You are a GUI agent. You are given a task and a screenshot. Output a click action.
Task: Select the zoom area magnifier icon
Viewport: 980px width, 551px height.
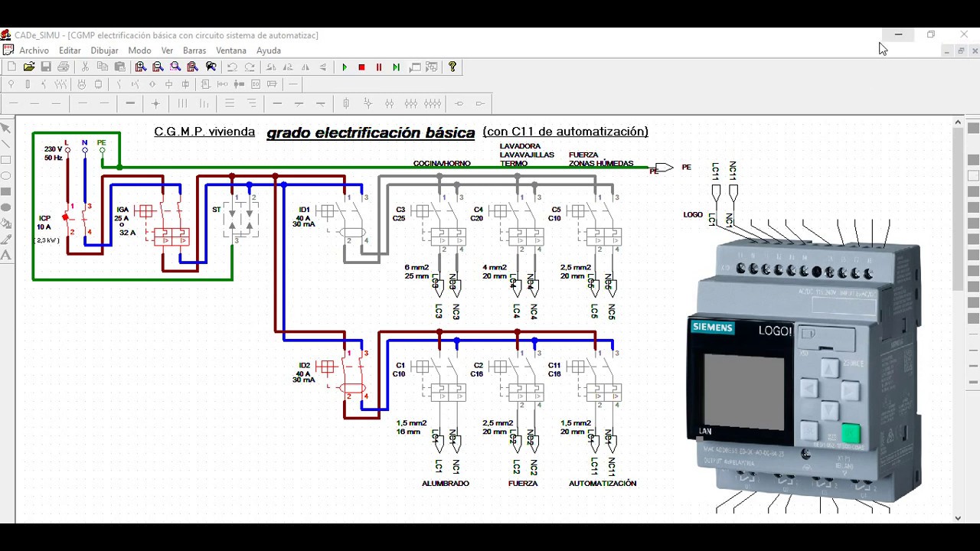point(175,67)
